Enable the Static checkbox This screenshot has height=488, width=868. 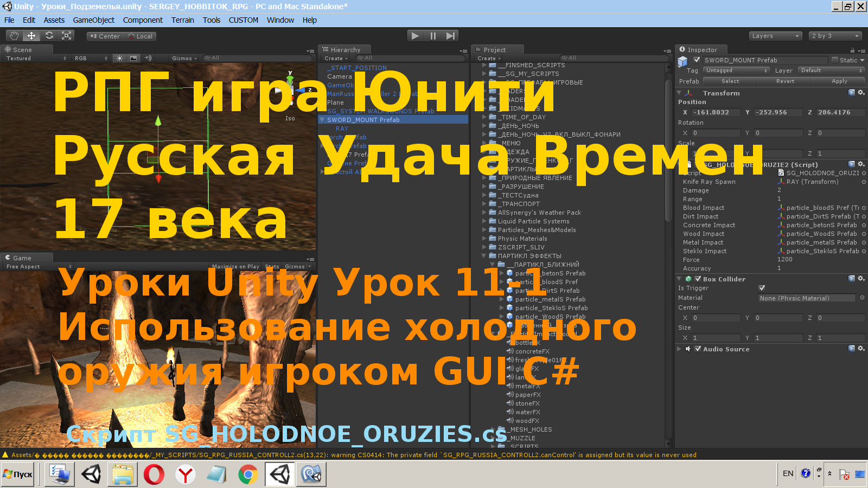835,60
